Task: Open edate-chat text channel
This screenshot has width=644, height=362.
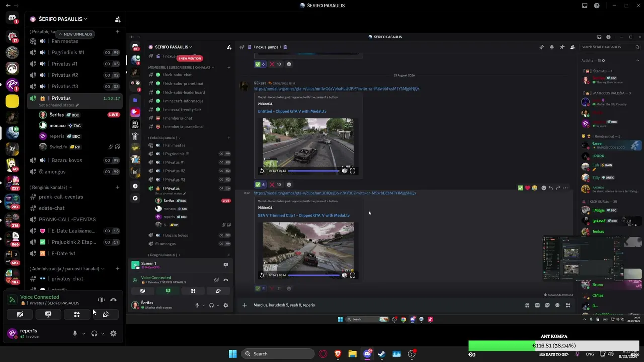Action: coord(74,208)
